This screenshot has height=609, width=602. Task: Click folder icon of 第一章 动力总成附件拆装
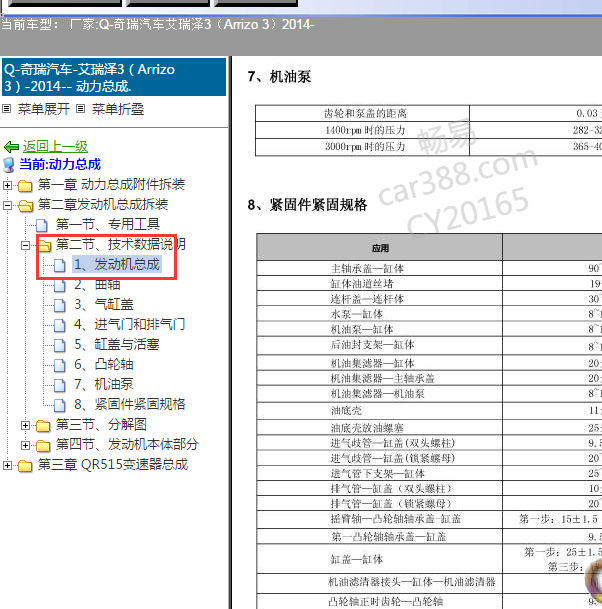tap(25, 186)
